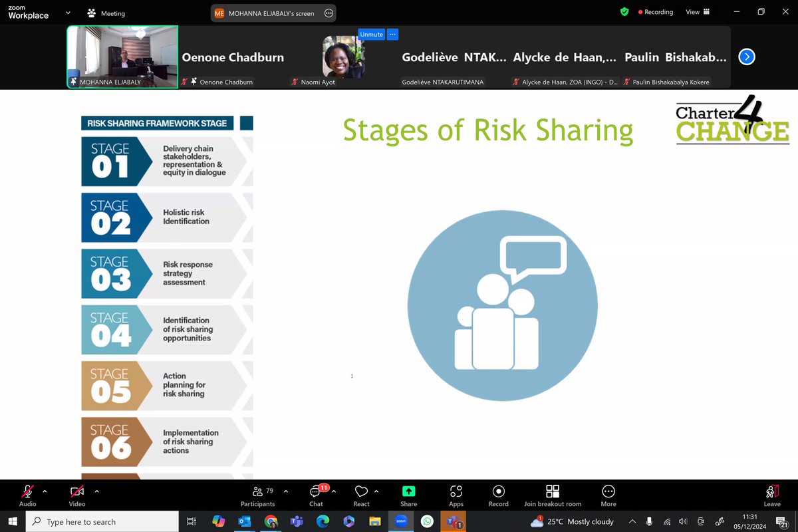Click the green Share screen icon
Screen dimensions: 798x532
pyautogui.click(x=408, y=492)
